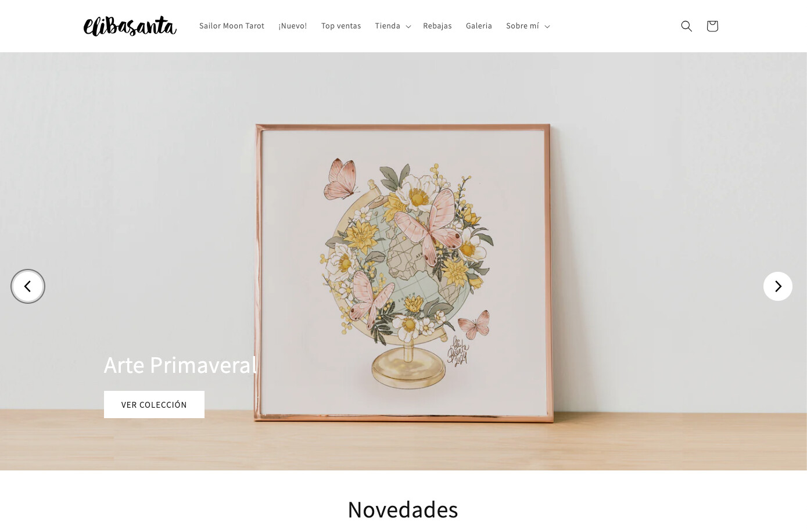Expand the Tienda dropdown chevron

coord(408,27)
